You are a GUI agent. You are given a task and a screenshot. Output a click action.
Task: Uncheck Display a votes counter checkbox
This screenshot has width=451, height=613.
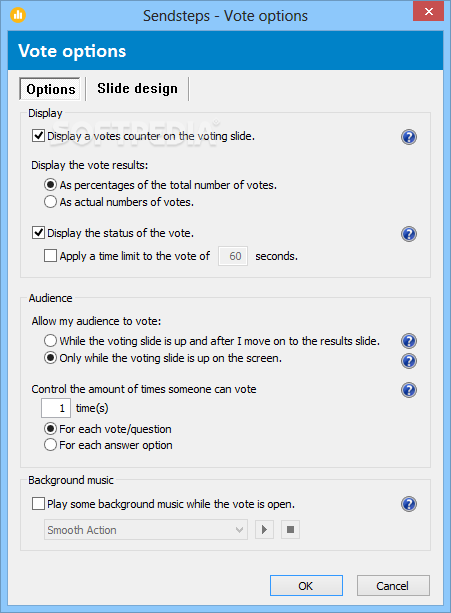tap(38, 136)
